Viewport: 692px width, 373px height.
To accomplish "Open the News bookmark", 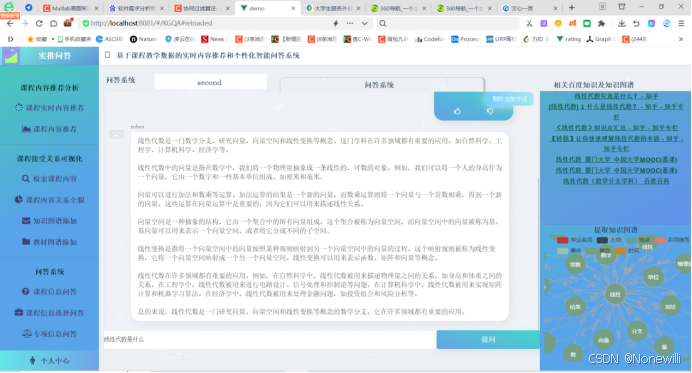I will (213, 39).
